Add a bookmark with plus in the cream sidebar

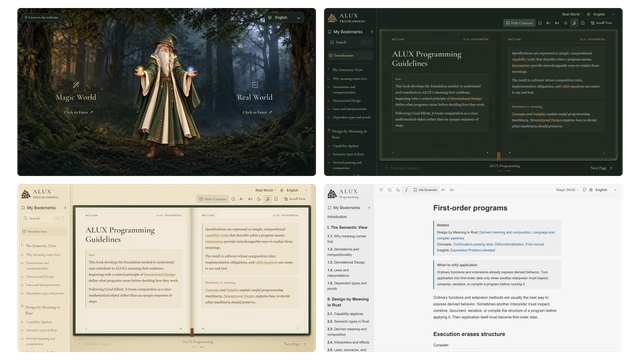click(x=65, y=208)
